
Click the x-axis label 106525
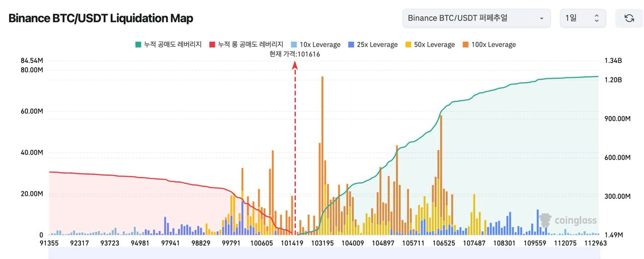click(444, 243)
